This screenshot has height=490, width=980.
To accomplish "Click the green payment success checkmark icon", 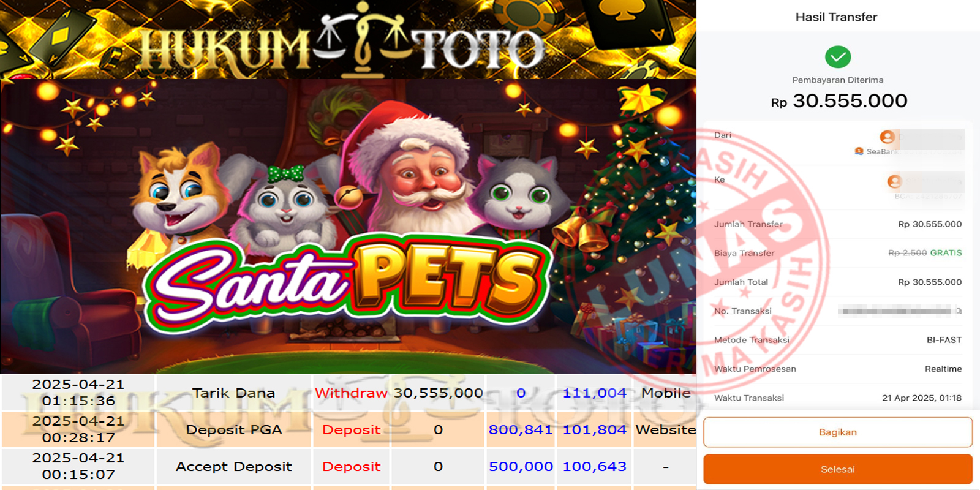I will (838, 57).
